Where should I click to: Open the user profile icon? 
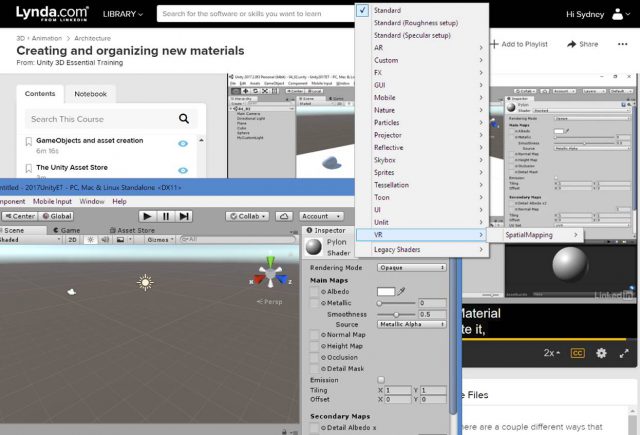coord(618,14)
